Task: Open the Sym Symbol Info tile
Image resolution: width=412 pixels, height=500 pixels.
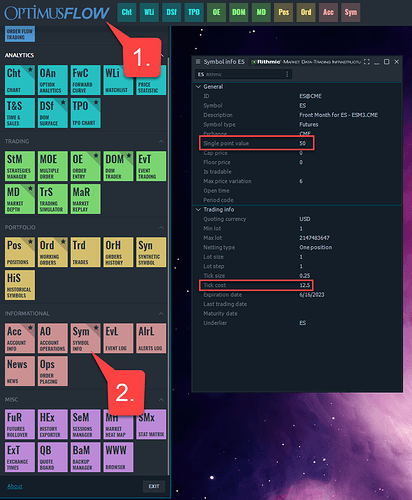Action: [86, 338]
